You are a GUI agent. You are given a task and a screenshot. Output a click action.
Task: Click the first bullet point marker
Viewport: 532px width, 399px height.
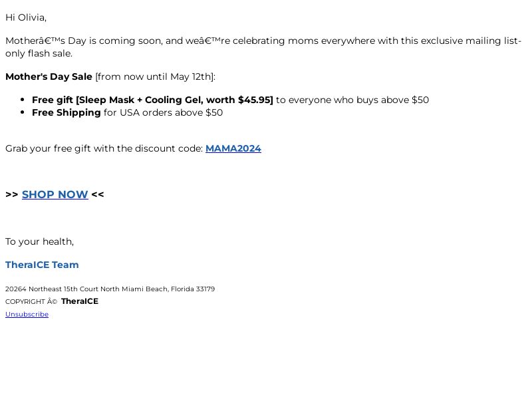[x=23, y=100]
